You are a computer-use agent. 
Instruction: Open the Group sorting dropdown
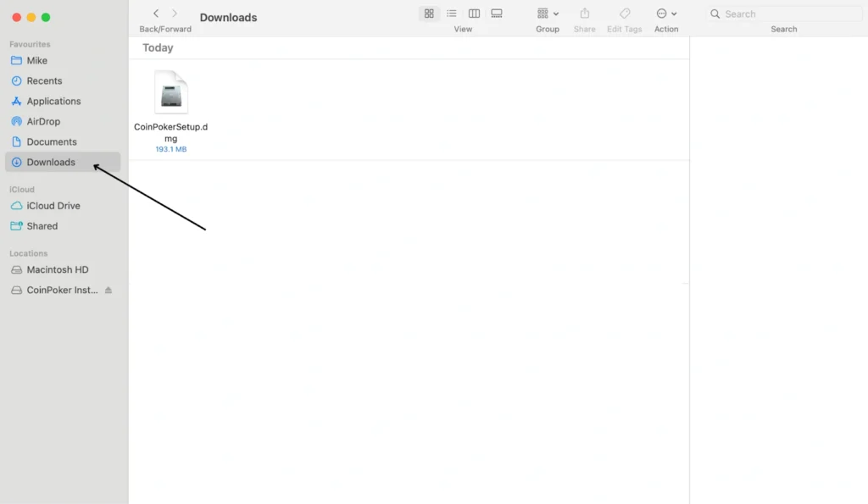click(x=548, y=14)
